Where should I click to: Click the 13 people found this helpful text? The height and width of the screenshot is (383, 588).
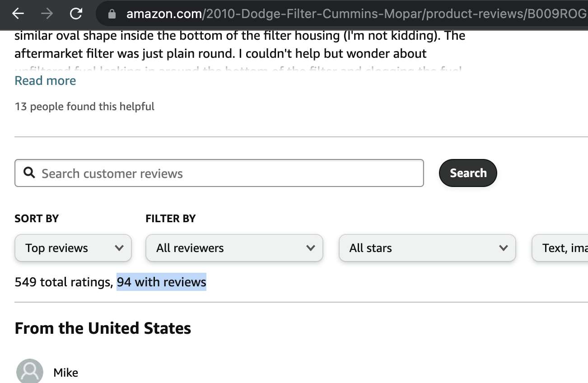click(x=84, y=107)
